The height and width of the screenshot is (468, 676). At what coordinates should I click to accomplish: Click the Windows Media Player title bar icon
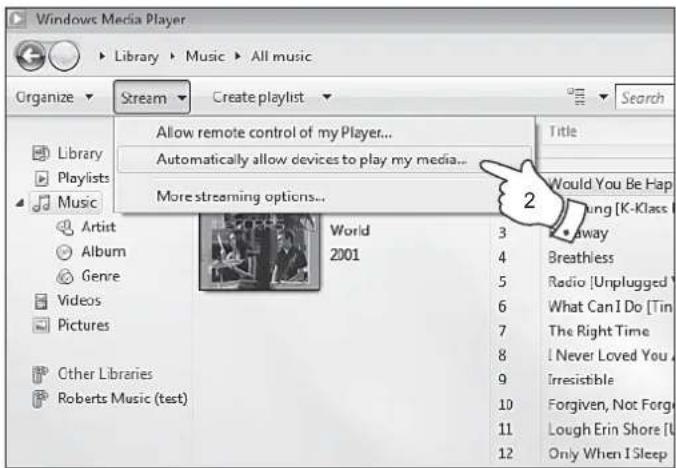[18, 19]
